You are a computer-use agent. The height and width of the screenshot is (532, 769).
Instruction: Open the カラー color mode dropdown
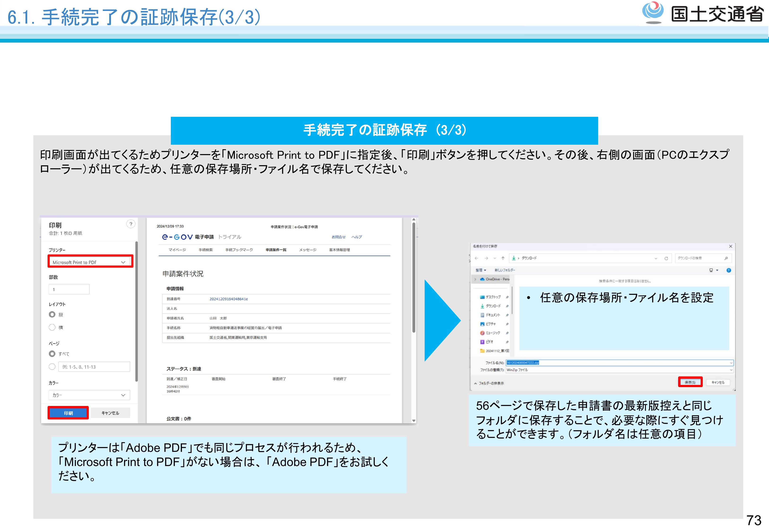click(x=89, y=395)
